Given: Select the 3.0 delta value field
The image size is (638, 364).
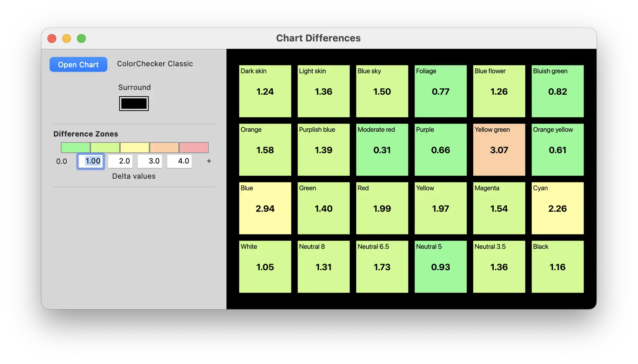Looking at the screenshot, I should (150, 161).
